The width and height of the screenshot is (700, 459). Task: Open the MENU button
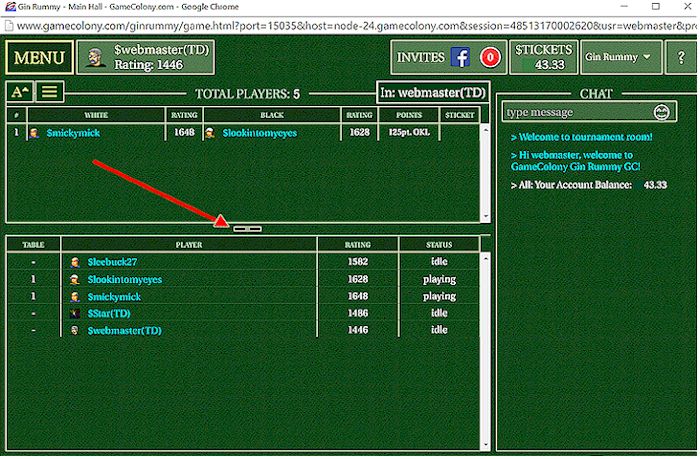click(x=40, y=59)
